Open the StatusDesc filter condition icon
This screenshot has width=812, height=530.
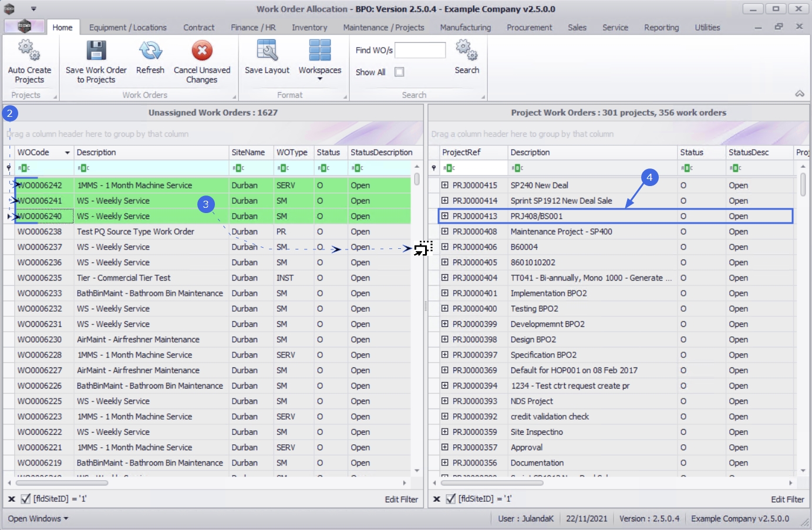[x=735, y=168]
